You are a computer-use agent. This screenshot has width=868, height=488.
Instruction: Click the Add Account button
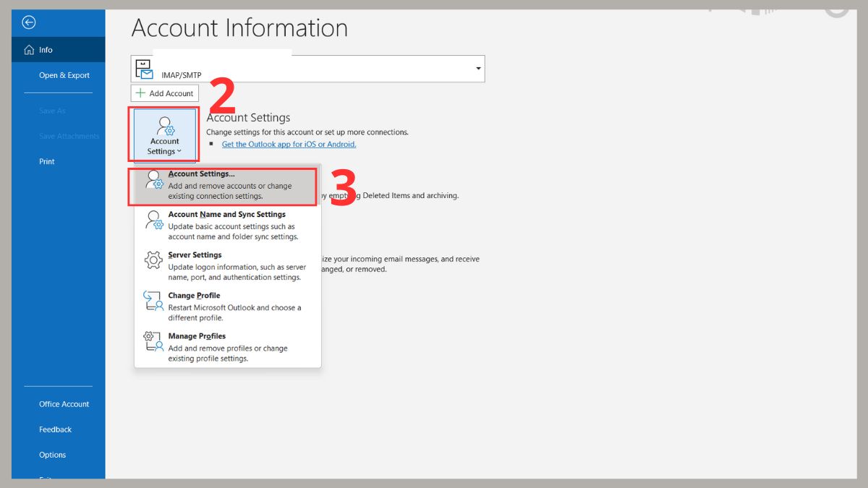click(x=164, y=93)
